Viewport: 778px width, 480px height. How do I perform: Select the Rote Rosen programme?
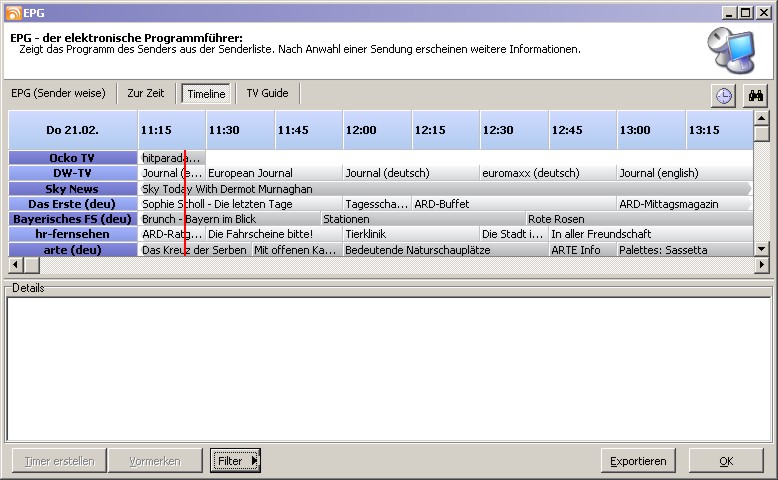(640, 219)
